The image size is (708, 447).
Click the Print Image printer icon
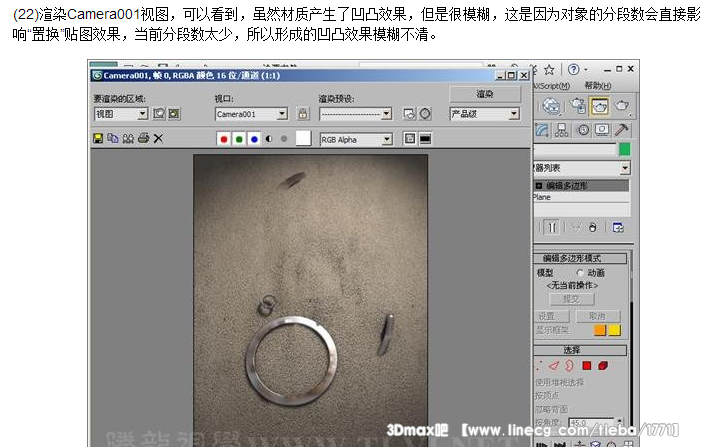144,138
